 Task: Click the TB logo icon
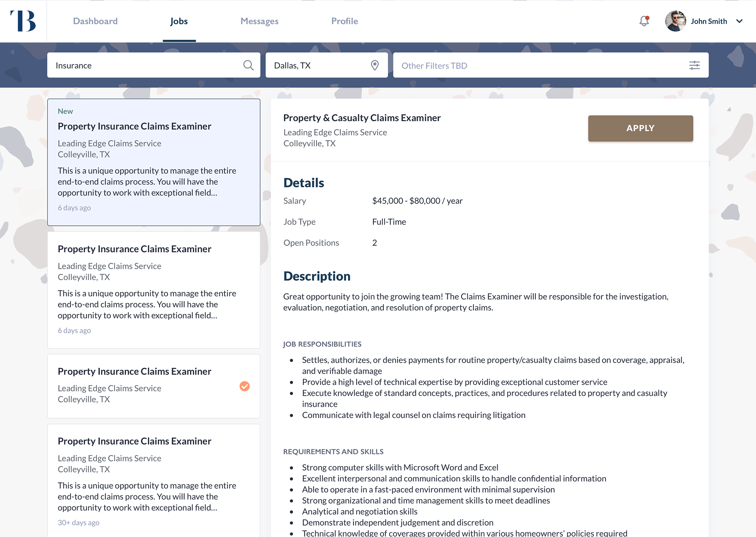[x=23, y=21]
